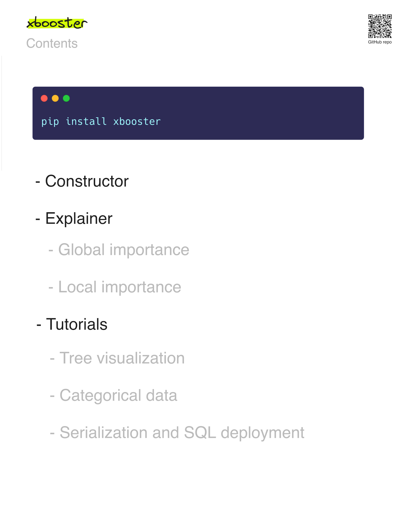Click 'xbooster' in the pip command
Image resolution: width=408 pixels, height=532 pixels.
pos(137,121)
